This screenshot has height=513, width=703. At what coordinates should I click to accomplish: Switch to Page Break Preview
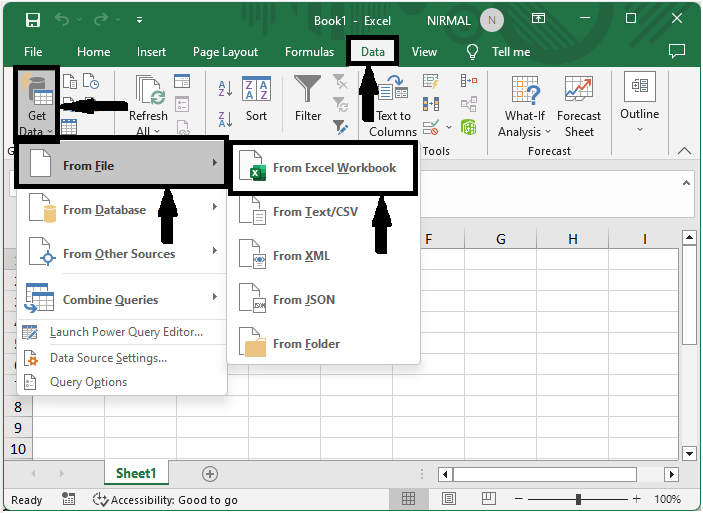(488, 498)
